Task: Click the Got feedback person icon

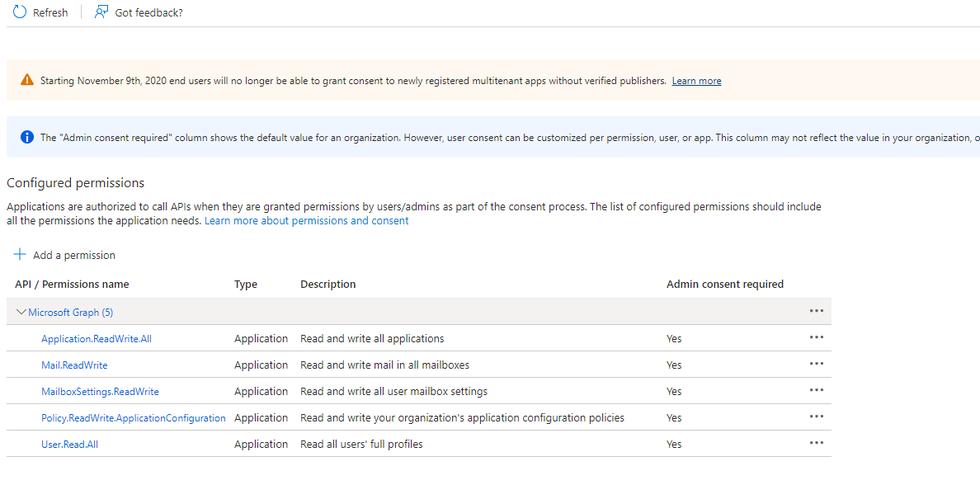Action: (x=101, y=12)
